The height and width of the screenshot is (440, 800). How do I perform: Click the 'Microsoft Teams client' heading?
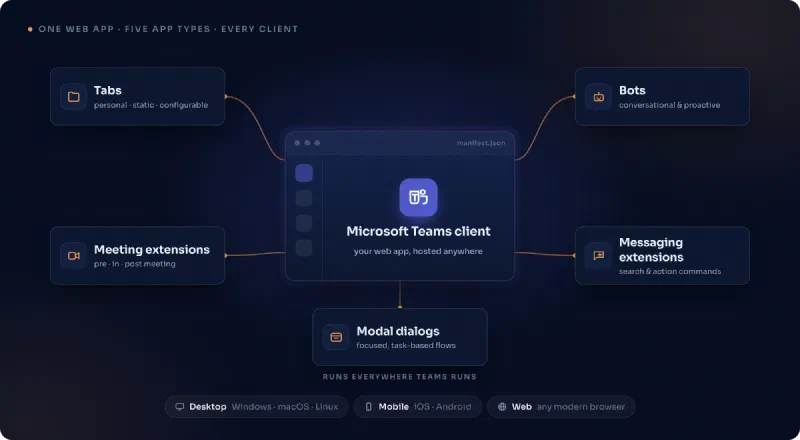(x=418, y=231)
